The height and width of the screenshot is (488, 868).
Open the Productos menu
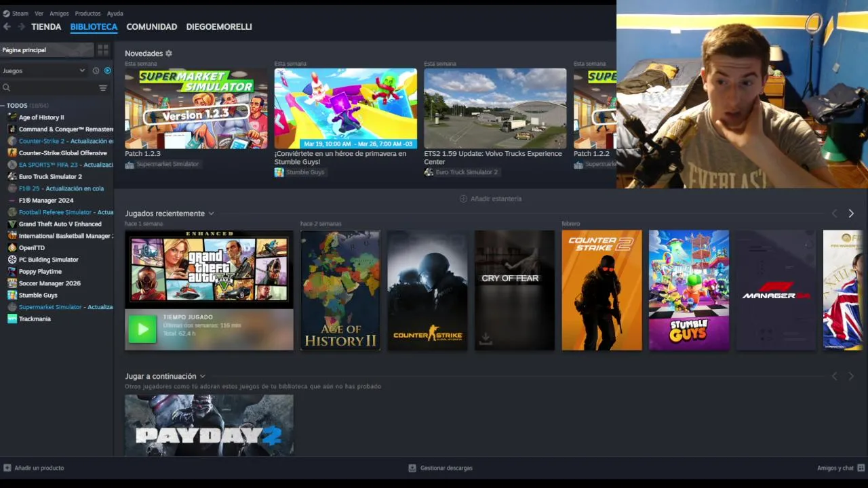click(x=87, y=14)
